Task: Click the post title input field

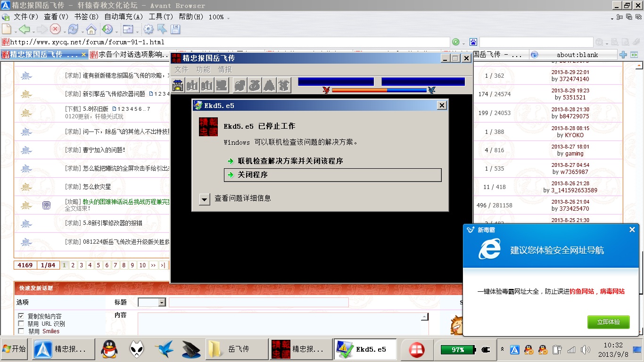Action: 259,303
